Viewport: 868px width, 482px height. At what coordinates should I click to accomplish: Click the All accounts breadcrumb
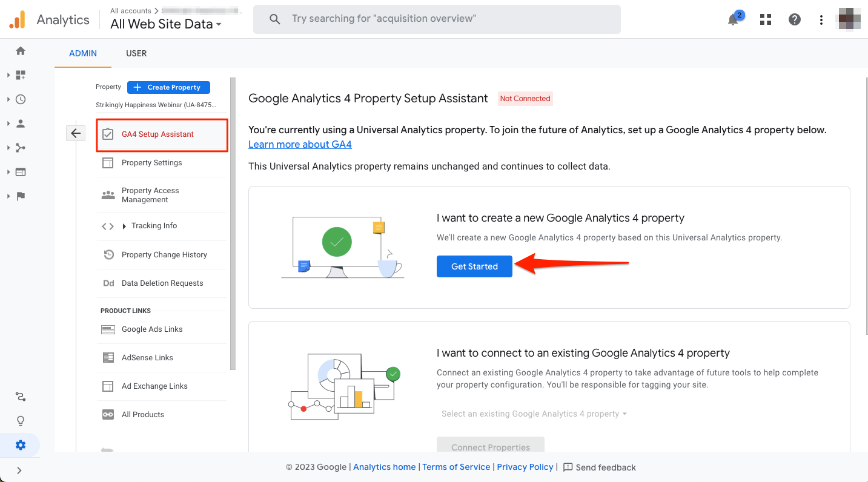coord(131,11)
